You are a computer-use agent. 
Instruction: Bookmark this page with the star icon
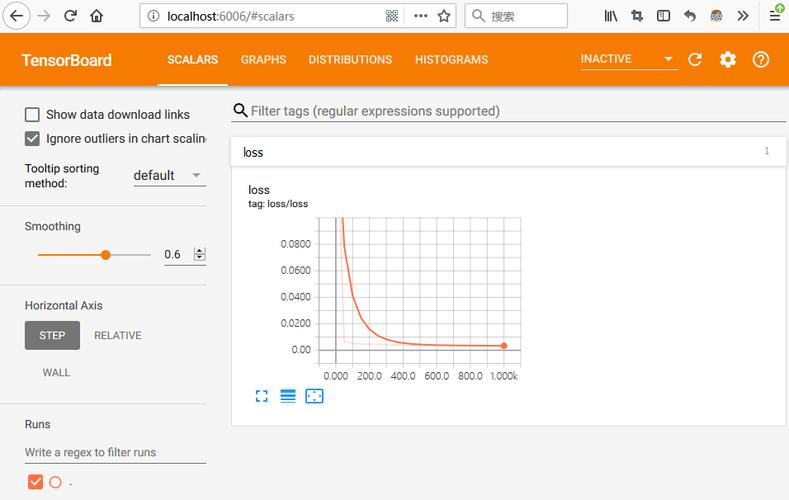pos(444,16)
